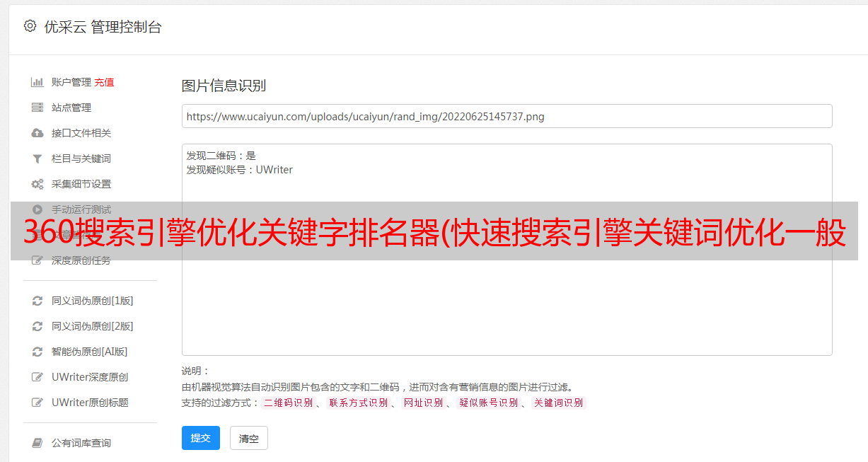Image resolution: width=868 pixels, height=462 pixels.
Task: Click the 清空 button
Action: [249, 438]
